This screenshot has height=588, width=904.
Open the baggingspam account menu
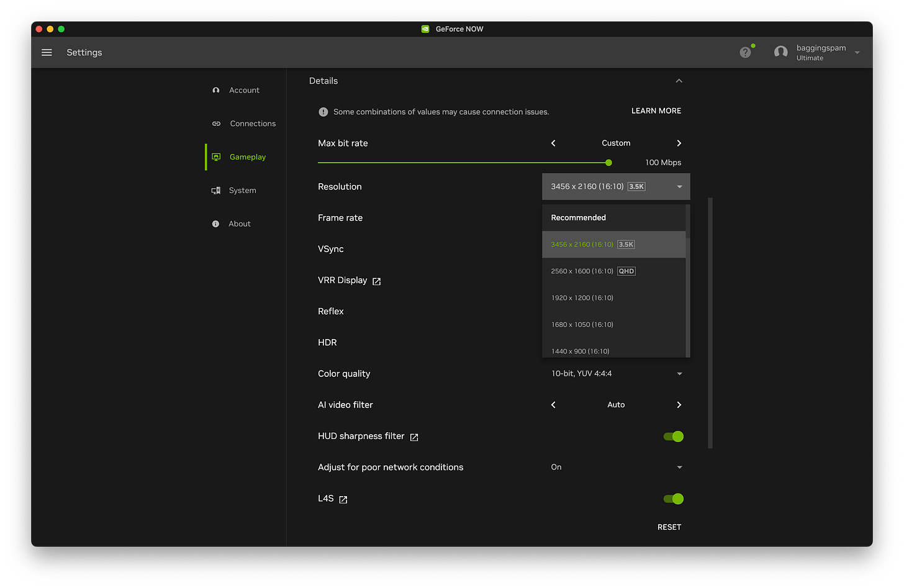[x=820, y=52]
